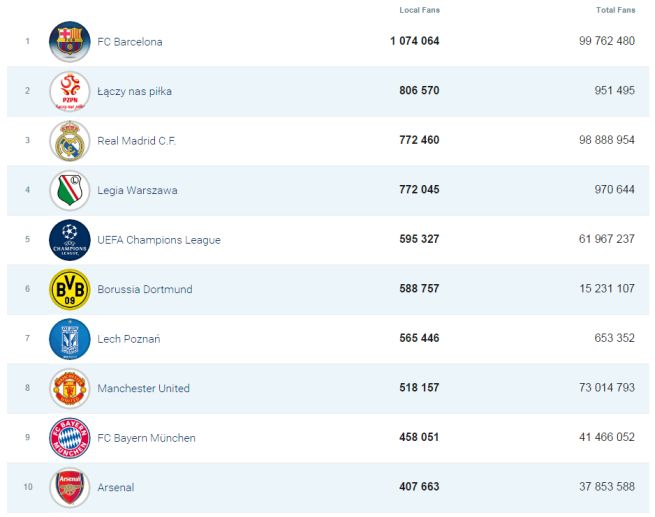
Task: Click the Lech Poznań crest
Action: pyautogui.click(x=70, y=339)
